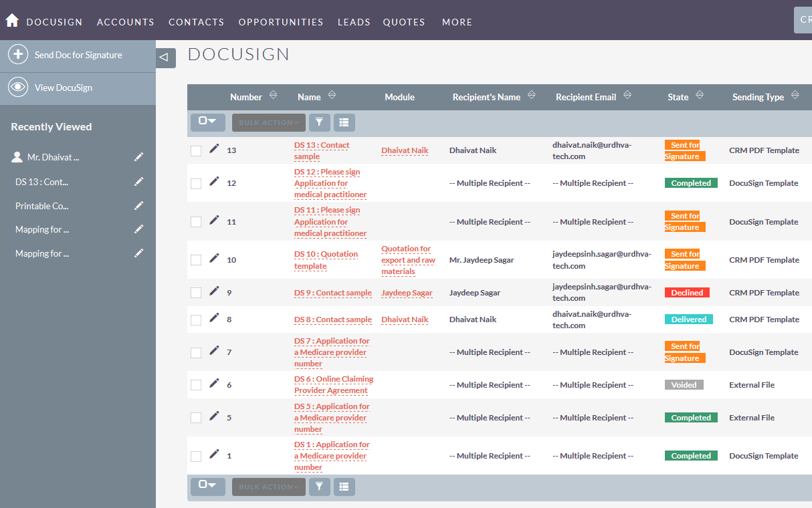
Task: Check the box for row 5
Action: pos(196,418)
